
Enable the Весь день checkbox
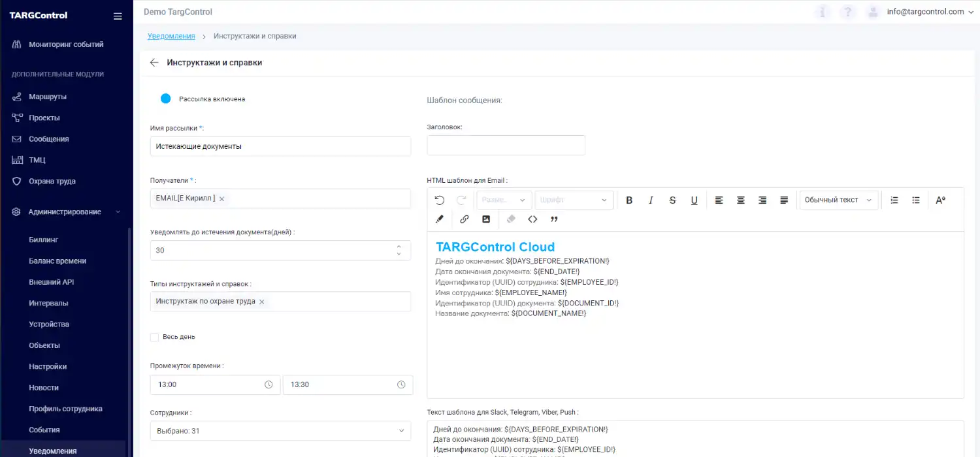pos(154,336)
